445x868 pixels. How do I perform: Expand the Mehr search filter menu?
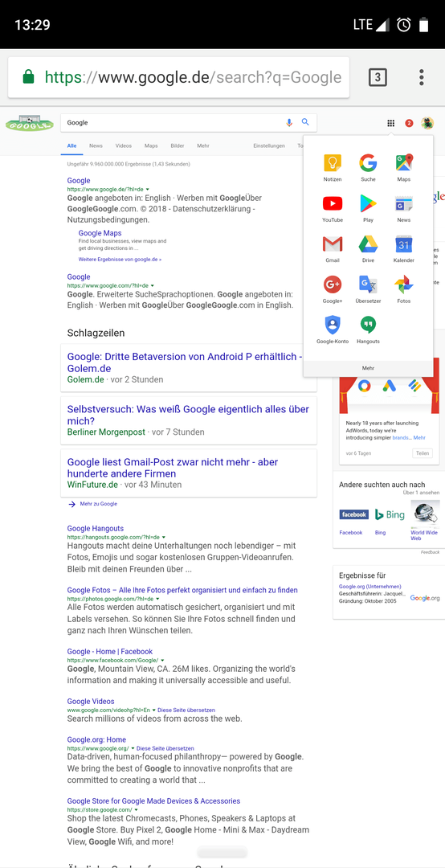click(203, 146)
